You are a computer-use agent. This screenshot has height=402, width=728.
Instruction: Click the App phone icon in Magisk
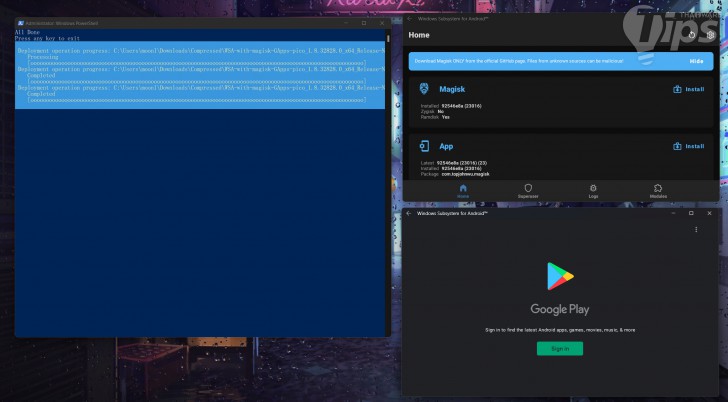[x=424, y=146]
